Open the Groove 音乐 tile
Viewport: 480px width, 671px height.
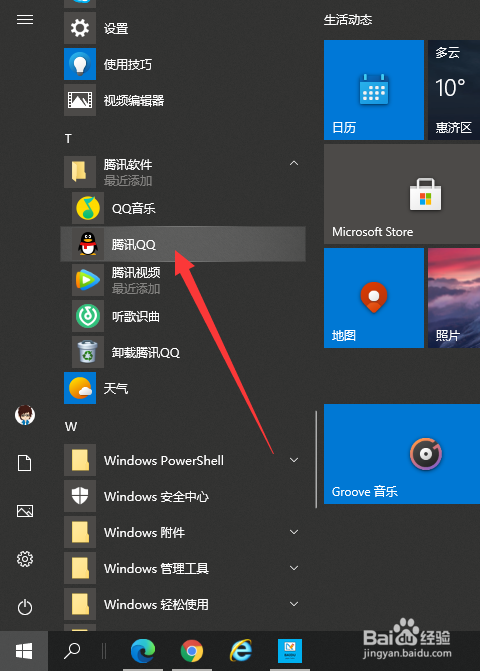pos(402,454)
